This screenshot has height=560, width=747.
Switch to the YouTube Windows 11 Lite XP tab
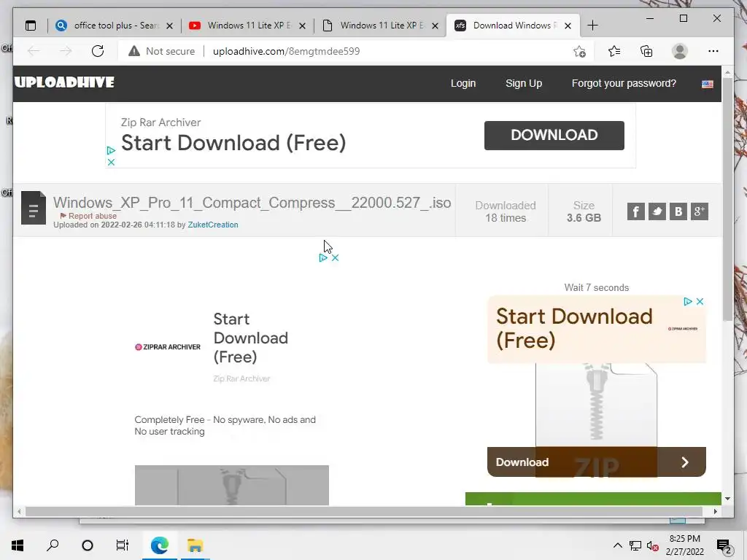pyautogui.click(x=248, y=26)
